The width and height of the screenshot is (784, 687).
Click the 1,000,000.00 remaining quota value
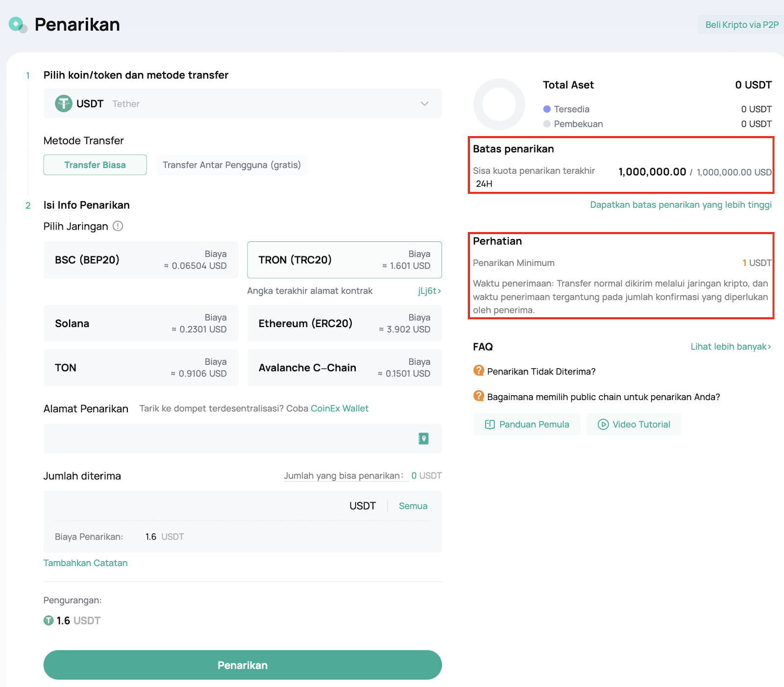(652, 172)
